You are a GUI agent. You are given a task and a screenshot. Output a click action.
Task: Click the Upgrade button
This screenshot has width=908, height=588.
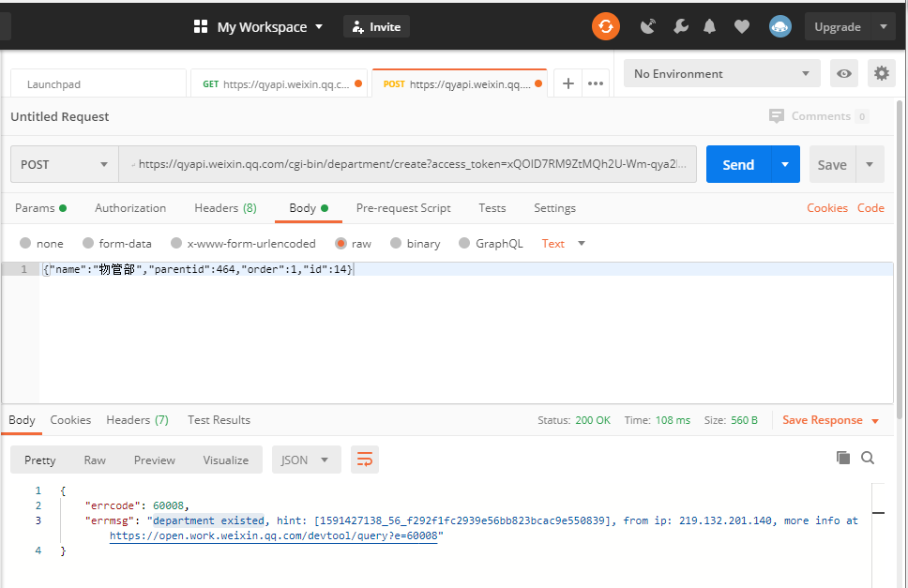(838, 26)
